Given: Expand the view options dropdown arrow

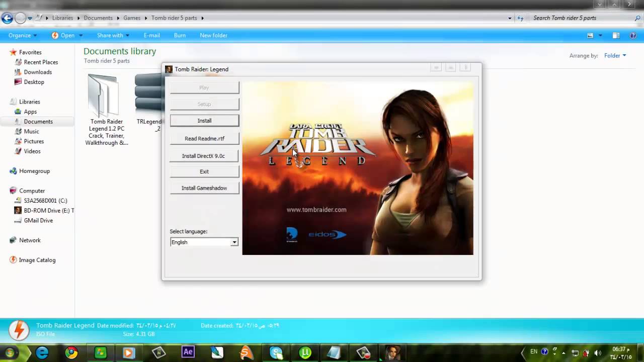Looking at the screenshot, I should [x=600, y=35].
